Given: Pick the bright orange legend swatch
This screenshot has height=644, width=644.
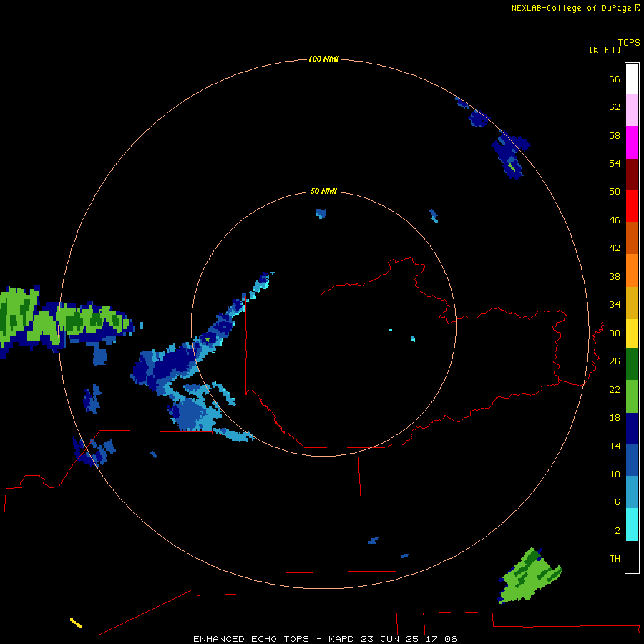Looking at the screenshot, I should click(x=632, y=270).
